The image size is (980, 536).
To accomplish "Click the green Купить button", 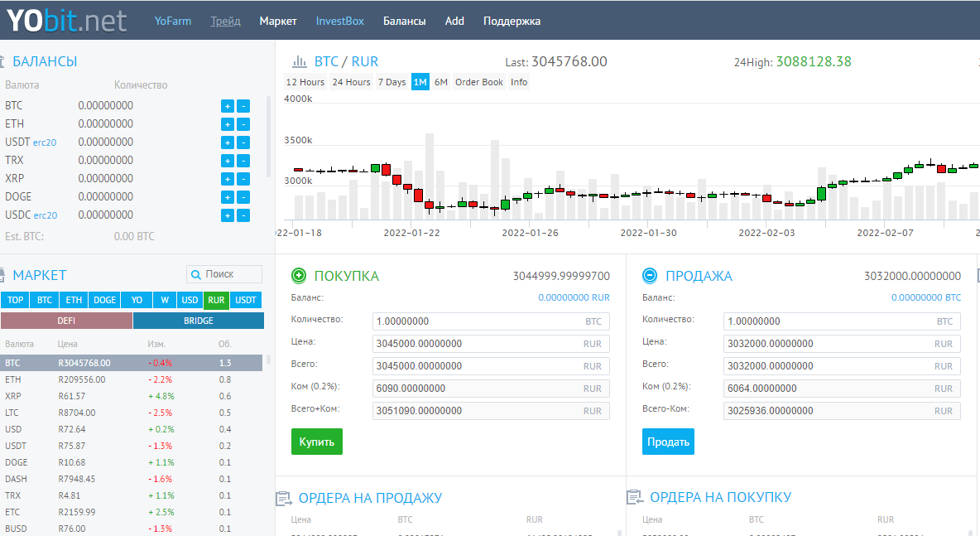I will [x=317, y=442].
